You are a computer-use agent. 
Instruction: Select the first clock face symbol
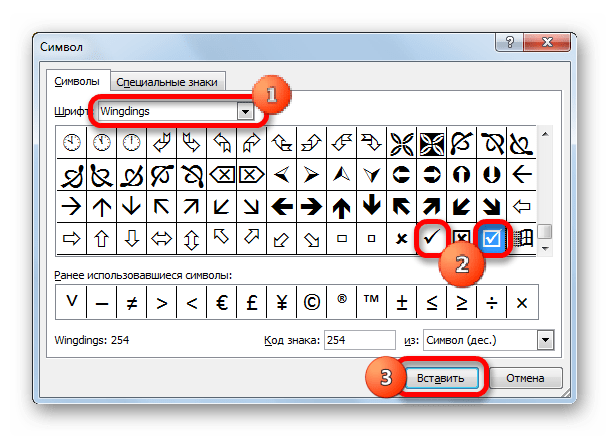tap(72, 142)
